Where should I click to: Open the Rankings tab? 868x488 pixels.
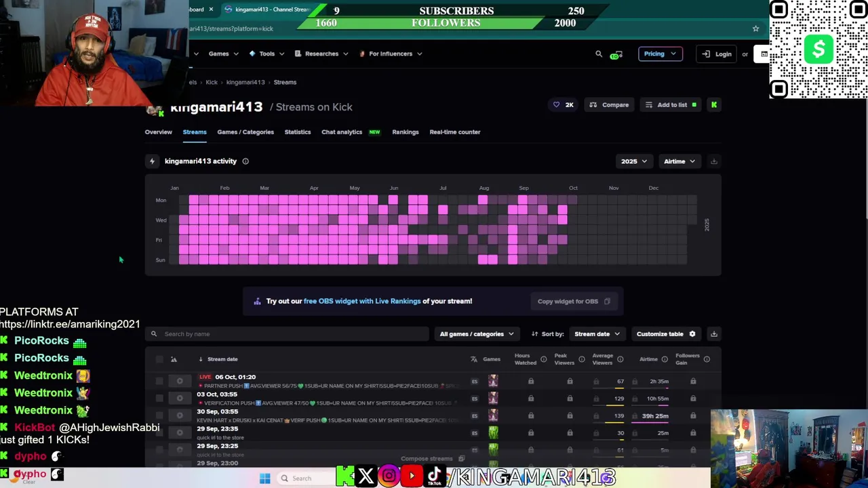(x=406, y=132)
